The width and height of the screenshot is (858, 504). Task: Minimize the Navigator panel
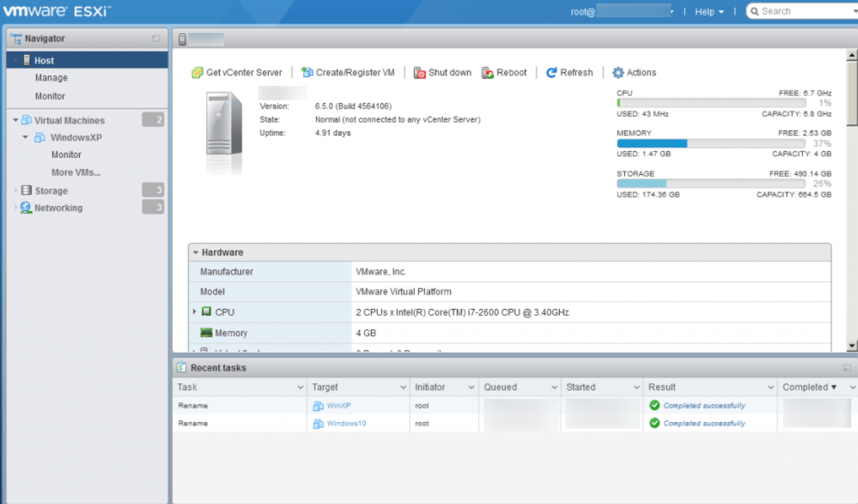[156, 39]
